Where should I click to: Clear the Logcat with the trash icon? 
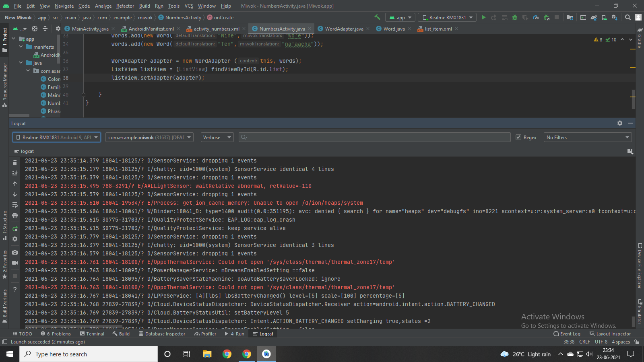pos(14,162)
